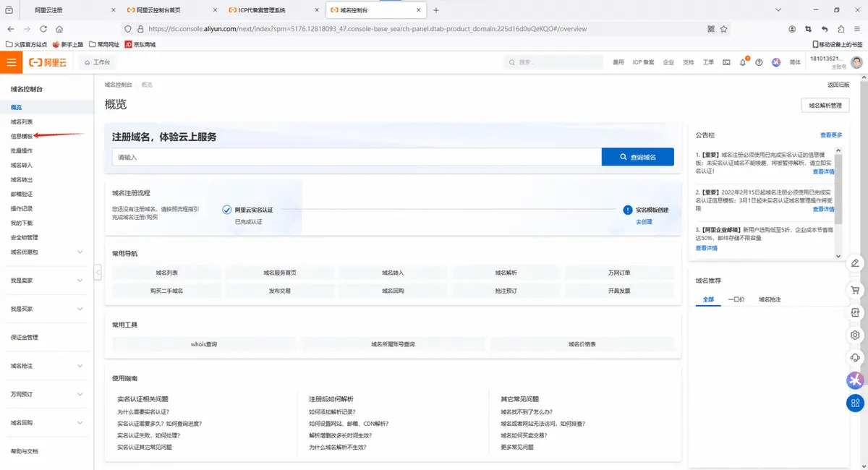Click the top 搜索 search box

(553, 63)
